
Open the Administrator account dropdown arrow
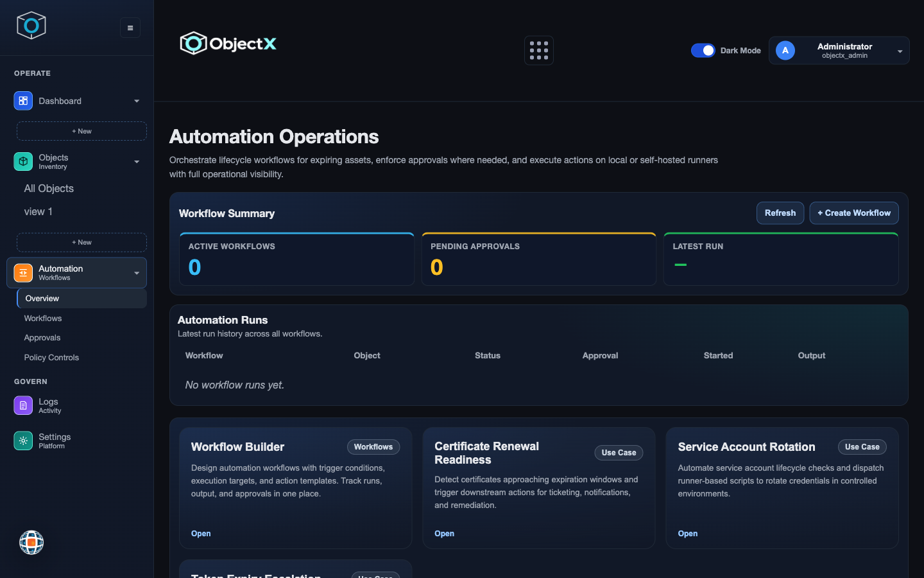click(900, 51)
